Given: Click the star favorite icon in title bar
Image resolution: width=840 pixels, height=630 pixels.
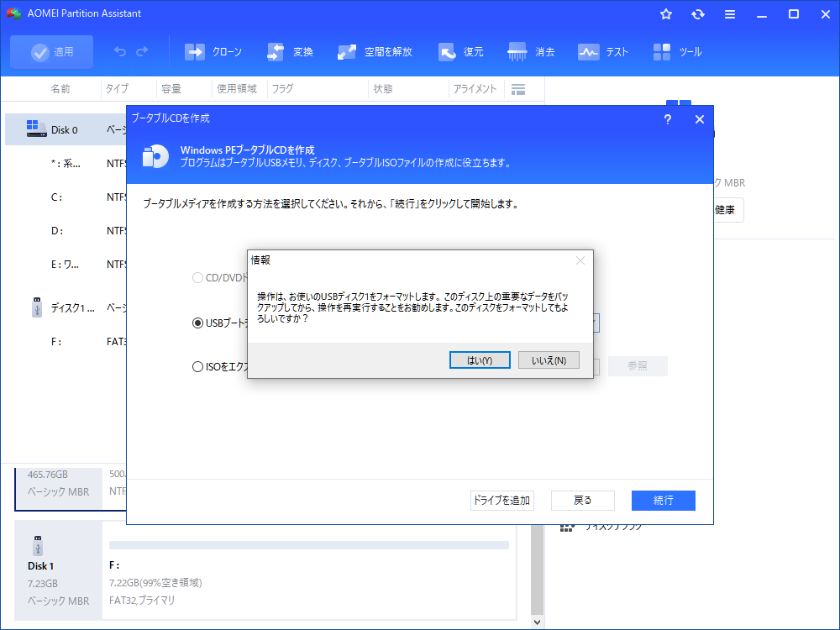Looking at the screenshot, I should (666, 14).
